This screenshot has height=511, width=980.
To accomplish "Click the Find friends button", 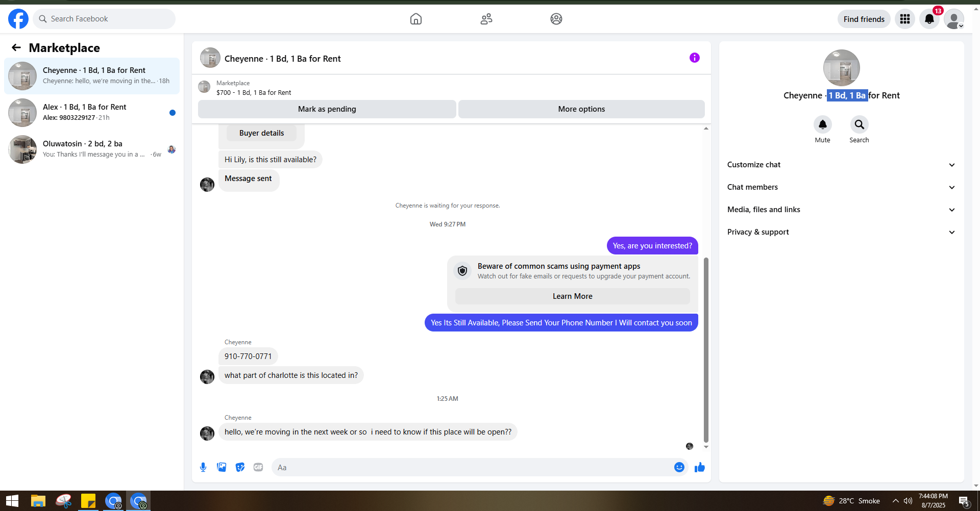I will point(864,19).
